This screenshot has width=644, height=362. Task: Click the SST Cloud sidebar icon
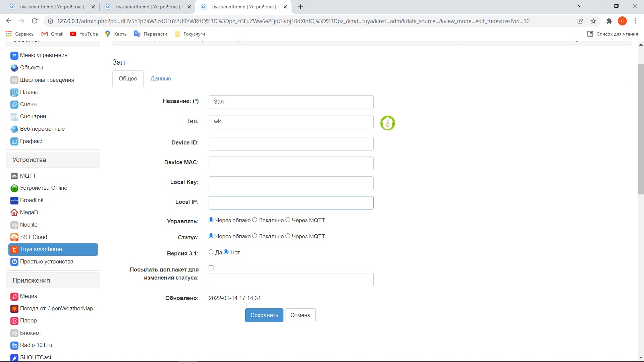coord(14,237)
